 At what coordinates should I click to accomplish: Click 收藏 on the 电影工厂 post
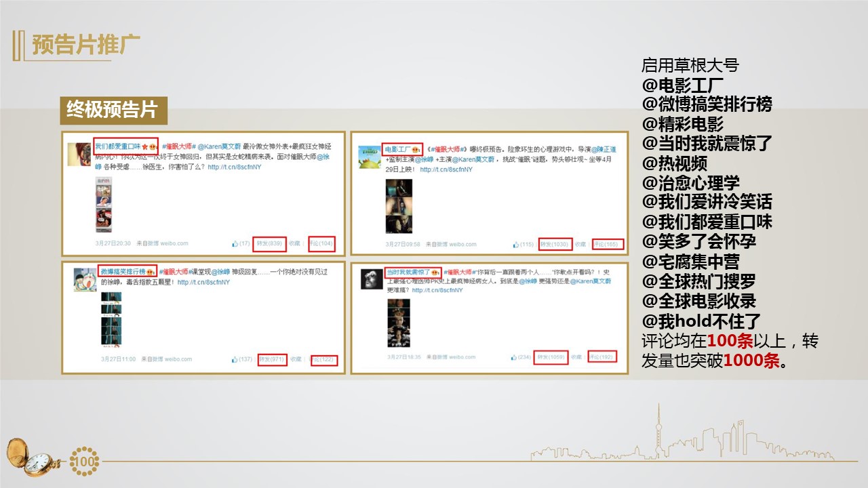point(580,244)
